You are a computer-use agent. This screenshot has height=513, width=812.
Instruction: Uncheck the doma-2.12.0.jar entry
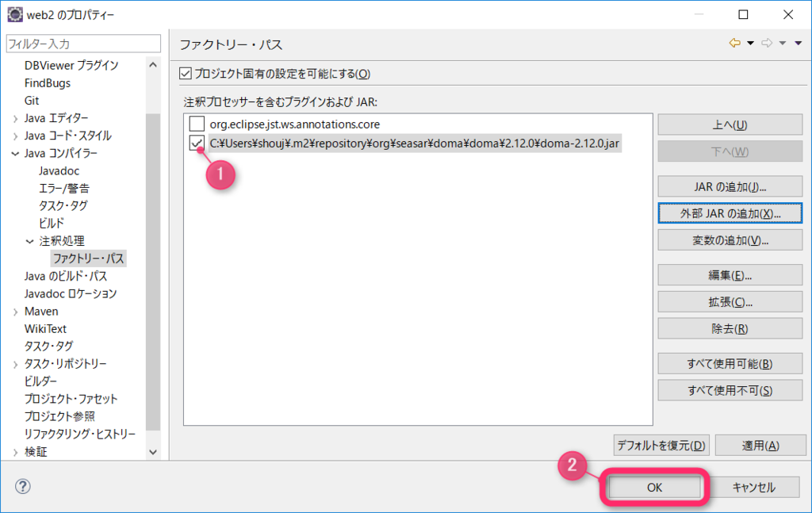coord(197,144)
